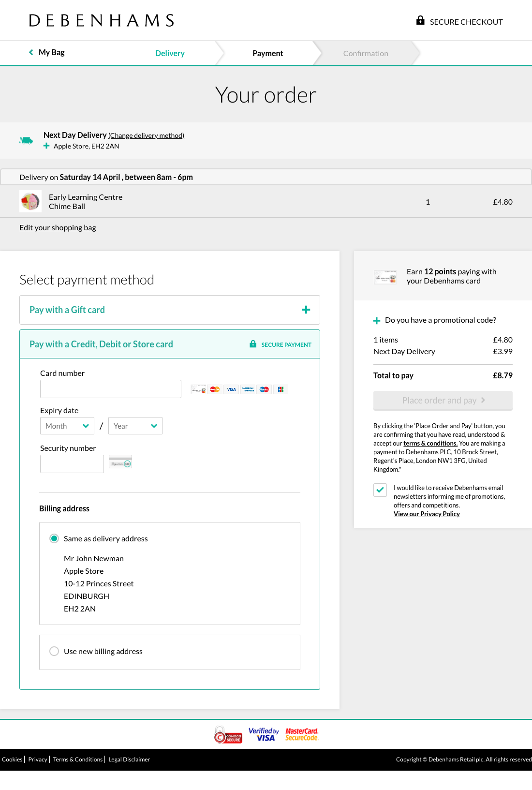This screenshot has height=790, width=532.
Task: Click the '£8.79' total amount
Action: [x=502, y=375]
